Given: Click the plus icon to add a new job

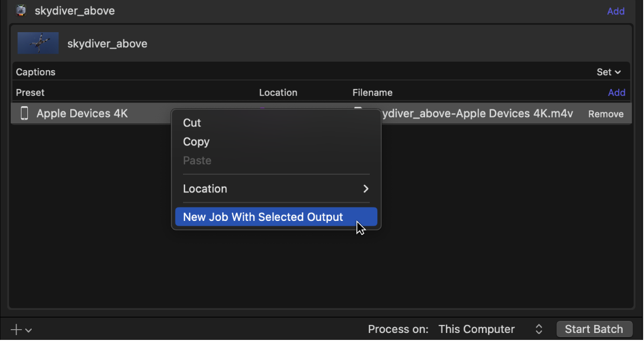Looking at the screenshot, I should 15,329.
